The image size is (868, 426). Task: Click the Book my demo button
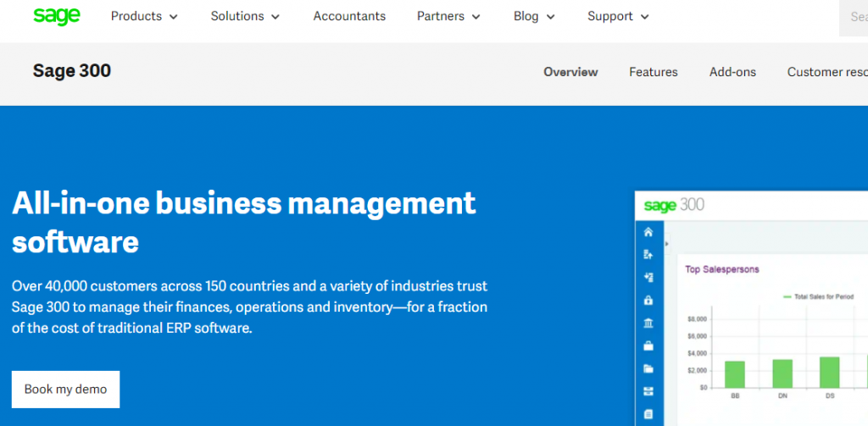[65, 390]
